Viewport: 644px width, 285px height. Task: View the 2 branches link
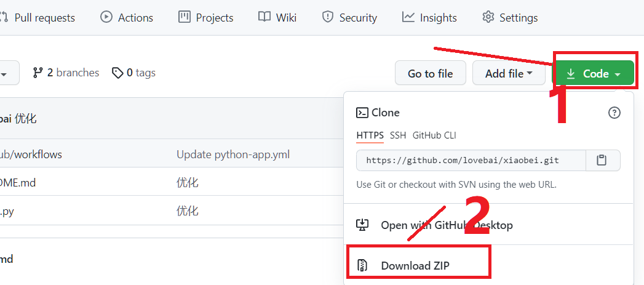[66, 73]
